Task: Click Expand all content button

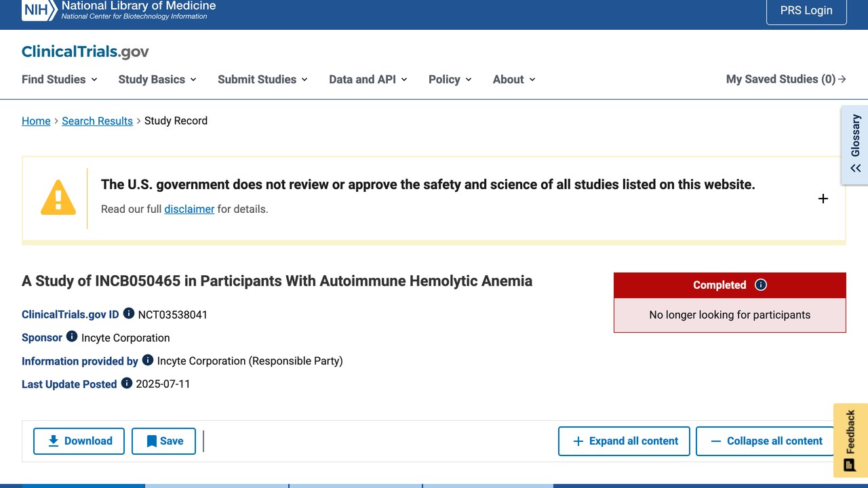Action: coord(624,441)
